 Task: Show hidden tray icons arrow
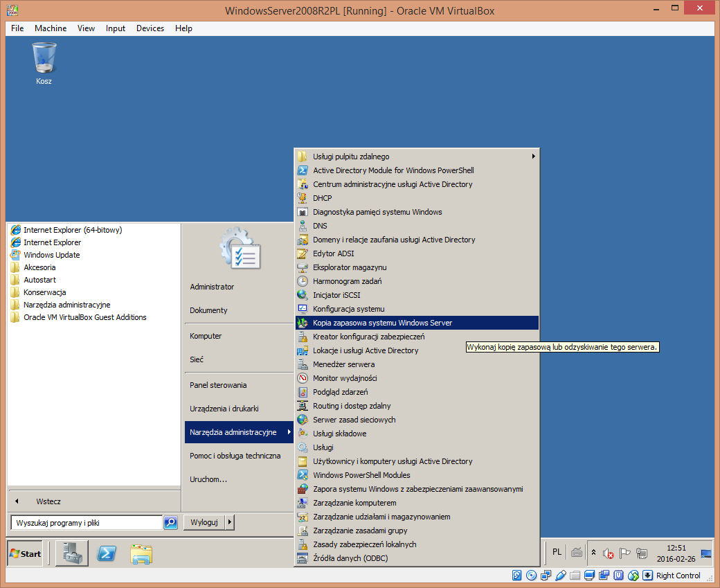click(594, 553)
